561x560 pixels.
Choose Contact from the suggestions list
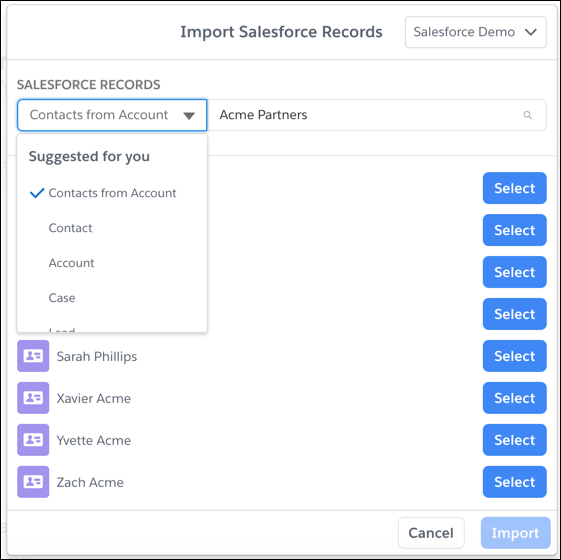112,228
